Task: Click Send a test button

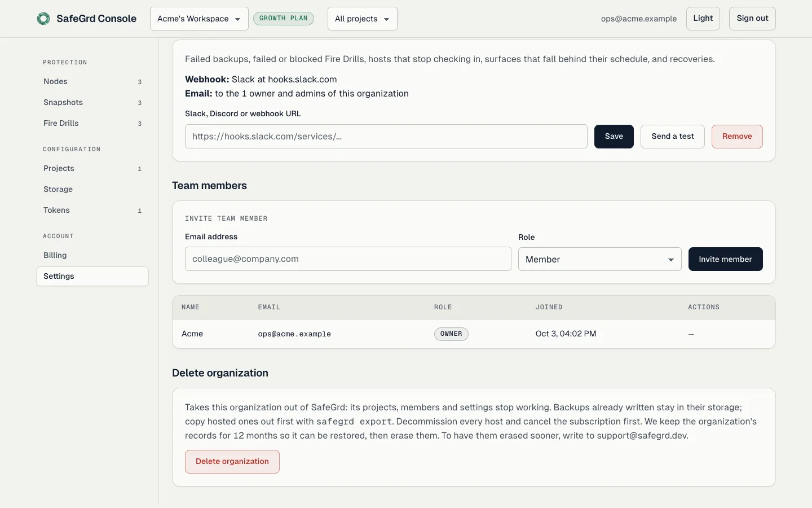Action: (x=673, y=137)
